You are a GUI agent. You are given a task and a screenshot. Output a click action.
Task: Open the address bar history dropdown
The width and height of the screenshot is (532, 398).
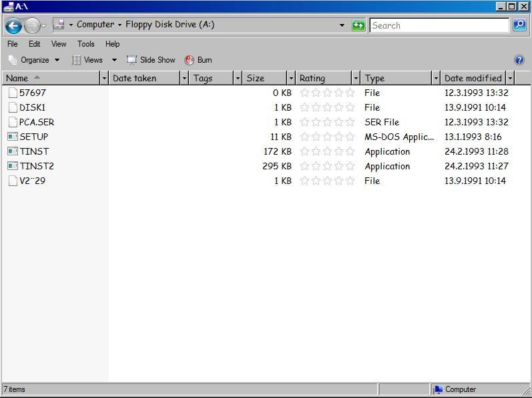coord(342,25)
